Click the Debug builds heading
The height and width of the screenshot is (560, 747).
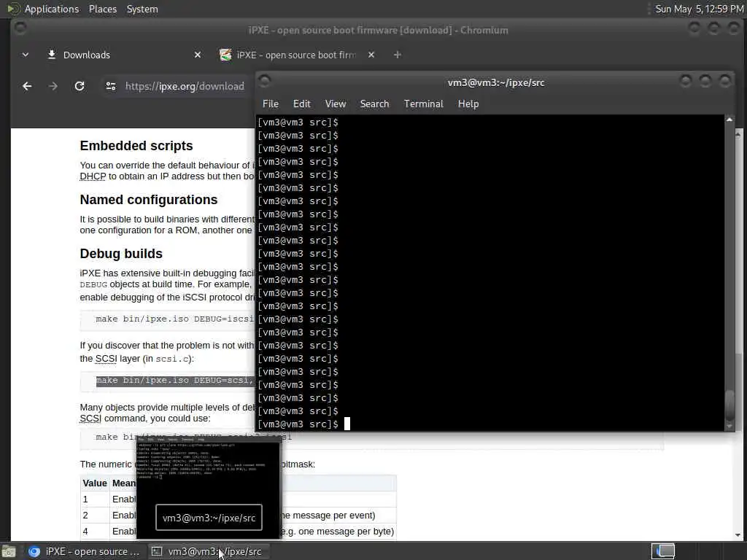click(x=121, y=253)
